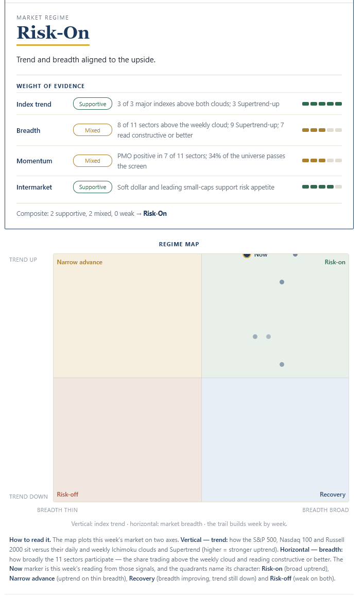Screen dimensions: 364x596
Task: Click the Intermarket strength meter bars
Action: coord(322,186)
